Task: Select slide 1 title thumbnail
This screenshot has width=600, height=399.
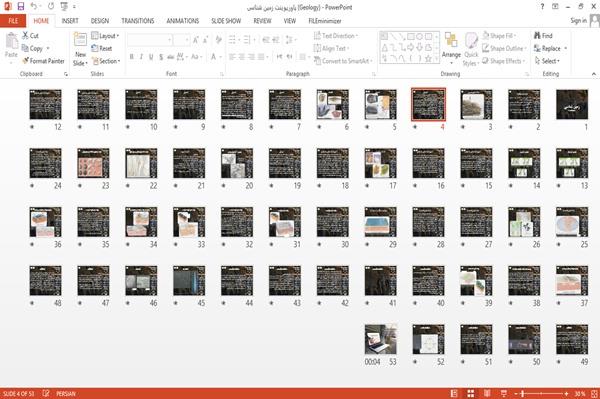Action: pyautogui.click(x=572, y=104)
